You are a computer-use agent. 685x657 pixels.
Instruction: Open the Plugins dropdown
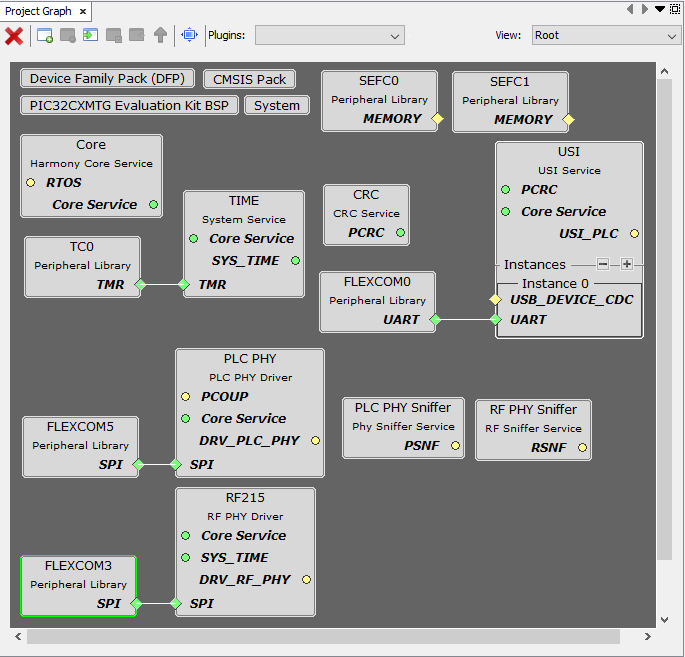(x=329, y=36)
